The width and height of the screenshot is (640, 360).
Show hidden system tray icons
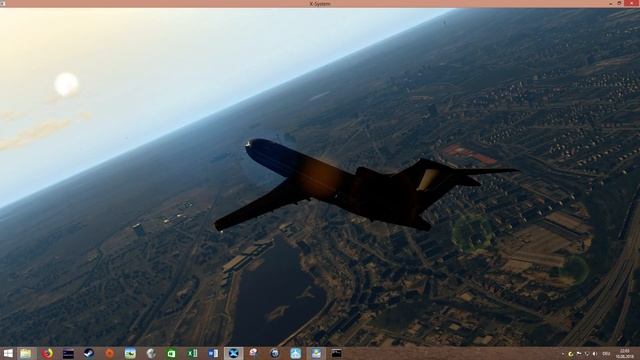[563, 354]
